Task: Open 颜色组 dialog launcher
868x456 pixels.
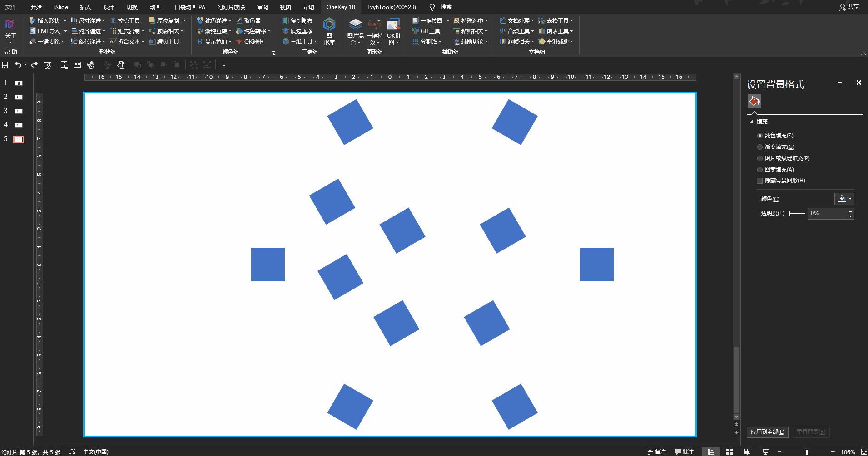Action: (x=273, y=53)
